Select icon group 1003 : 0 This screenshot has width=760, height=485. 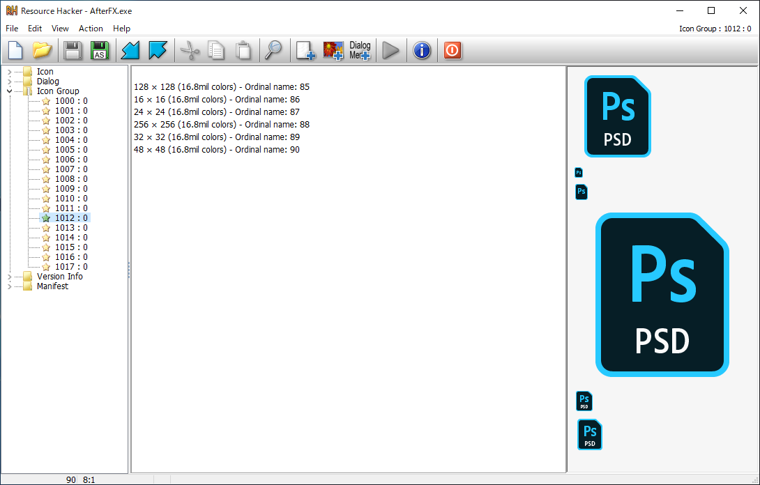pyautogui.click(x=71, y=130)
